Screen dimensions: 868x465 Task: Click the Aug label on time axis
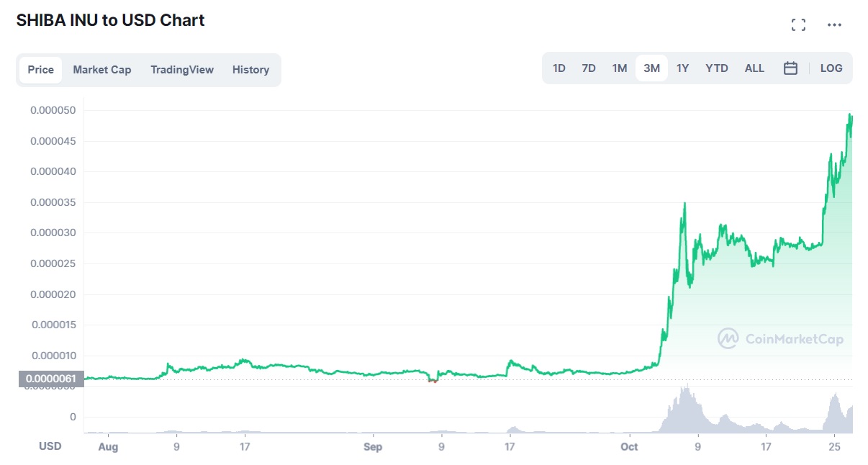(108, 446)
